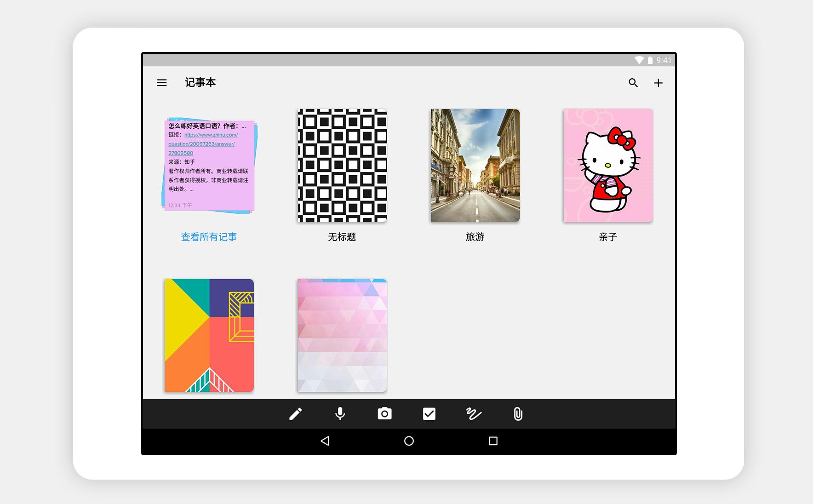The width and height of the screenshot is (813, 504).
Task: Open the street photo notebook cover
Action: (475, 166)
